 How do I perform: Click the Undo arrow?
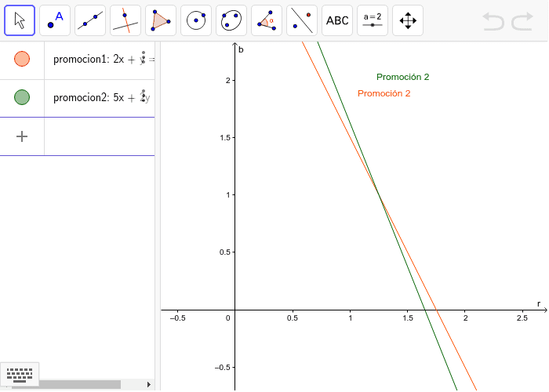tap(493, 21)
